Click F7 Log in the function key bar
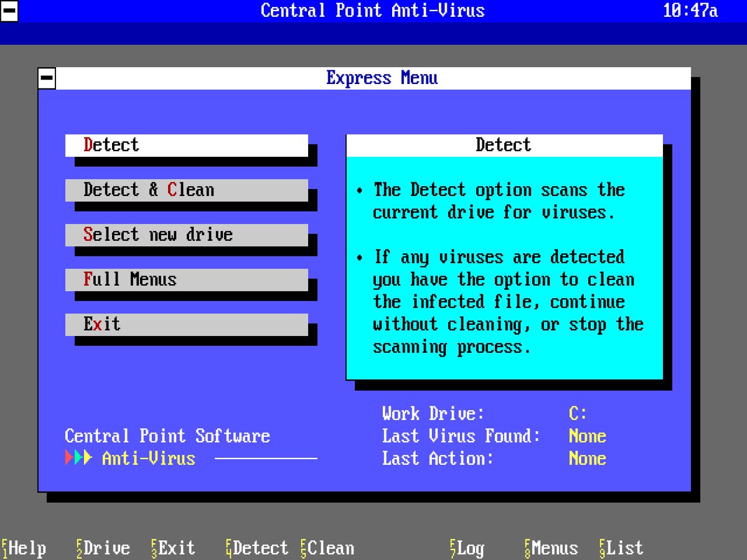 467,548
